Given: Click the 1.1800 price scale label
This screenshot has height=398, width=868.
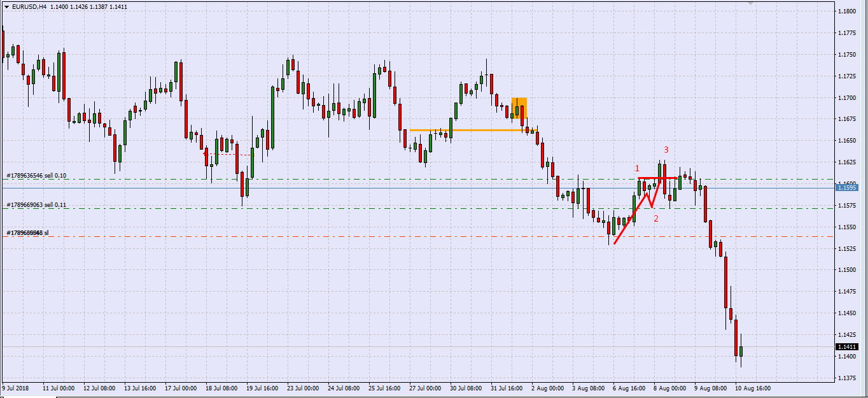Looking at the screenshot, I should (x=847, y=11).
